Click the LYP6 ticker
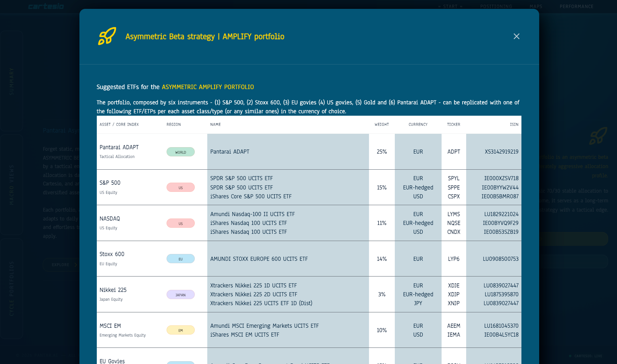The image size is (617, 364). (454, 259)
